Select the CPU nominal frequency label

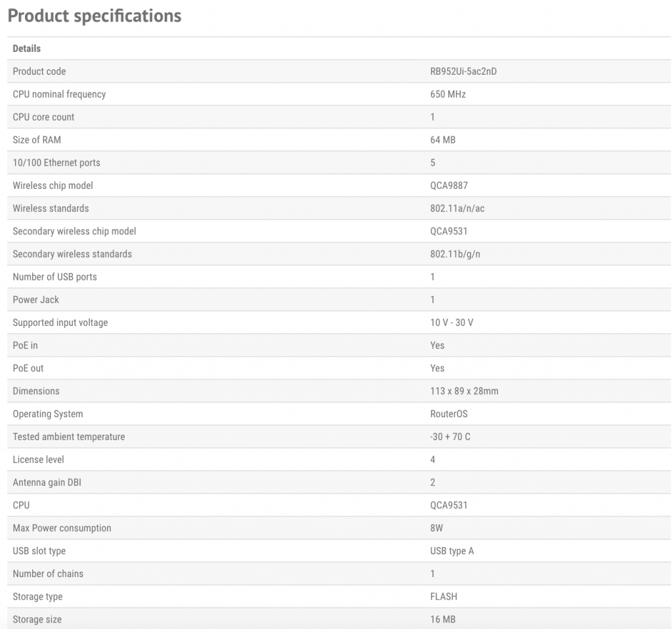tap(59, 94)
